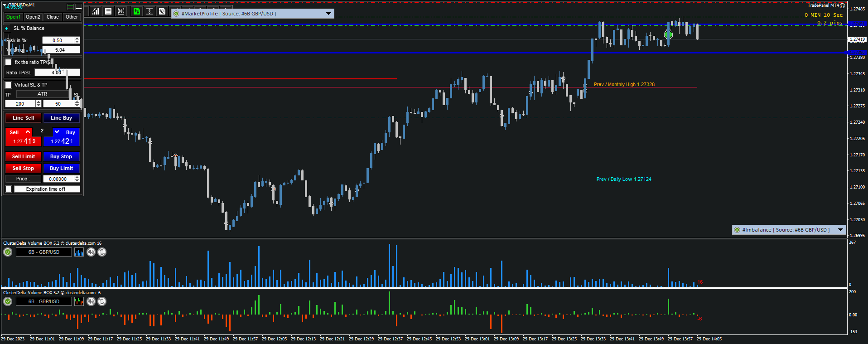Open the #MarketProfile source dropdown arrow

tap(329, 14)
